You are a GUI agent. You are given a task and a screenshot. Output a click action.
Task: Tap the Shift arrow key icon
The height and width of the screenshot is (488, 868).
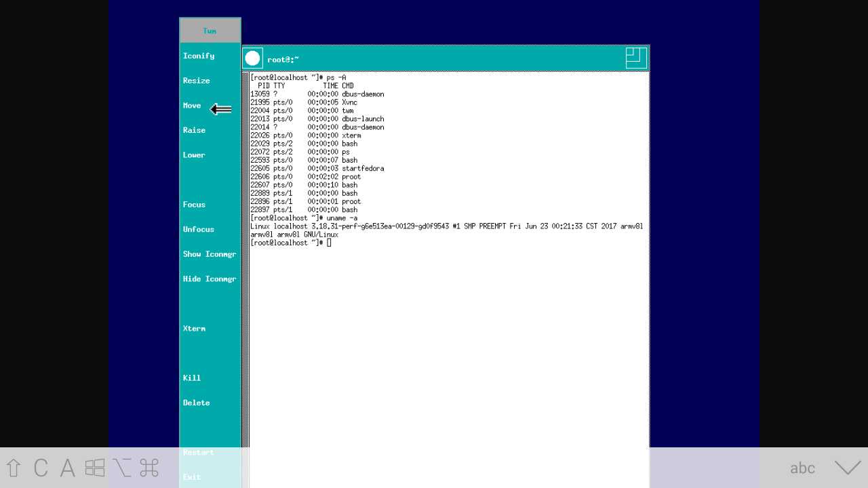click(x=14, y=468)
